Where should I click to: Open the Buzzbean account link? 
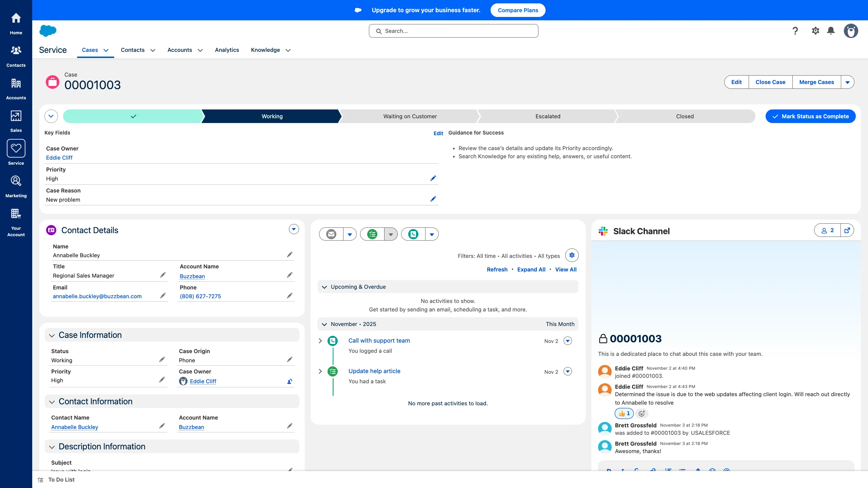tap(192, 276)
